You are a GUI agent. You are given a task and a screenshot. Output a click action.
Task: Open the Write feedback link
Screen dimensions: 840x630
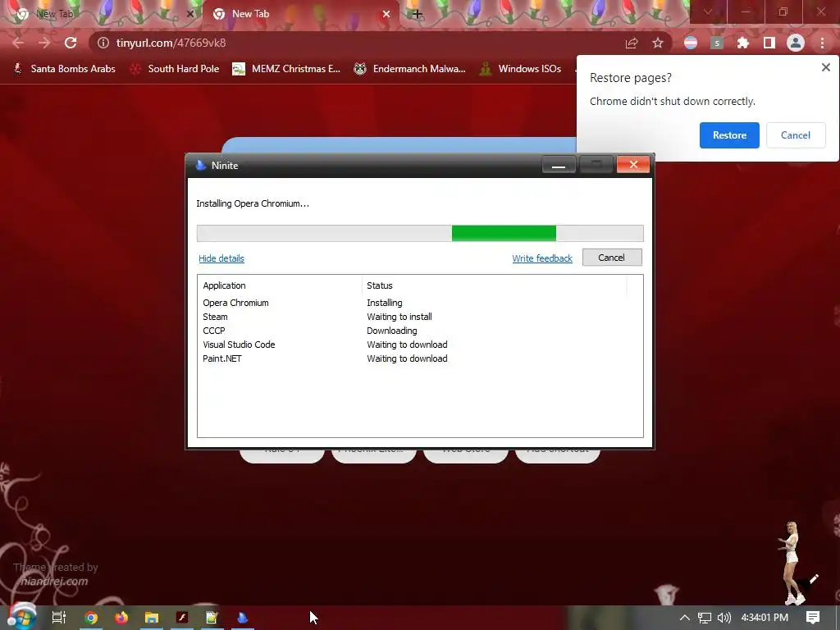click(542, 258)
